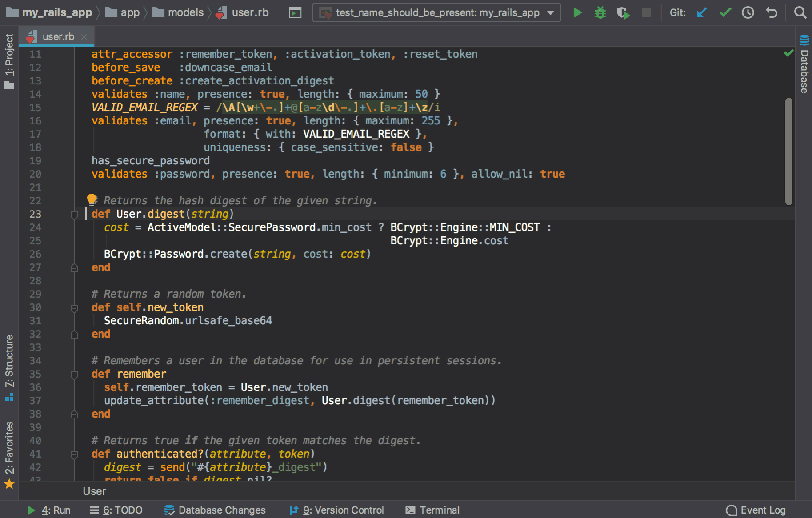
Task: Click the user.rb breadcrumb in navigation bar
Action: coord(242,12)
